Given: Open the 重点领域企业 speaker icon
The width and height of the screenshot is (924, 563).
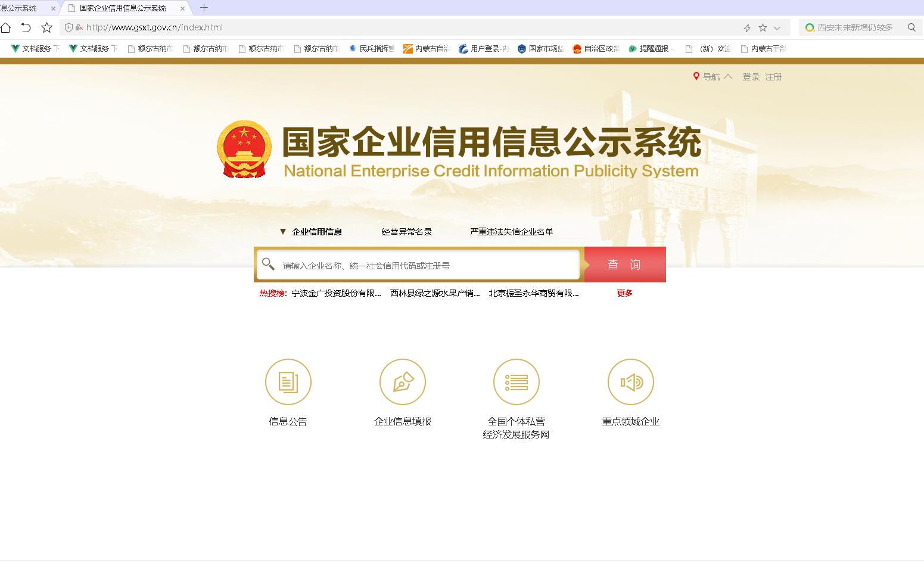Looking at the screenshot, I should pyautogui.click(x=631, y=382).
